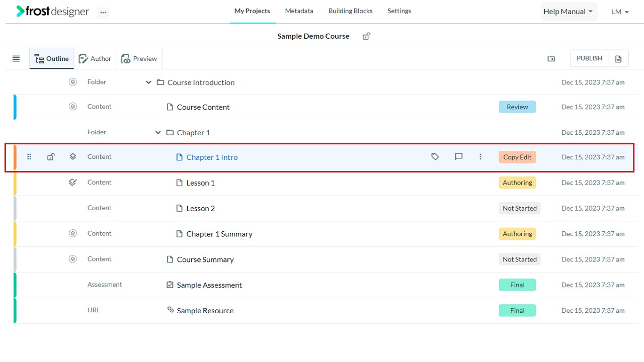Image resolution: width=644 pixels, height=362 pixels.
Task: Select the Outline view tab
Action: 52,59
